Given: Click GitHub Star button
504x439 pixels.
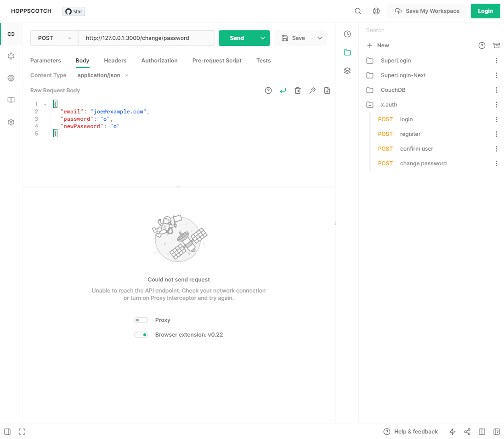Looking at the screenshot, I should coord(74,11).
